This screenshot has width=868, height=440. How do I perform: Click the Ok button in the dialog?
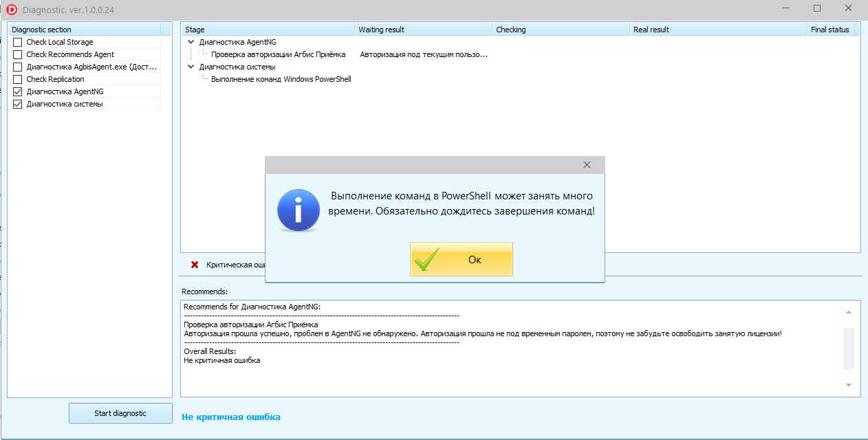pos(461,259)
